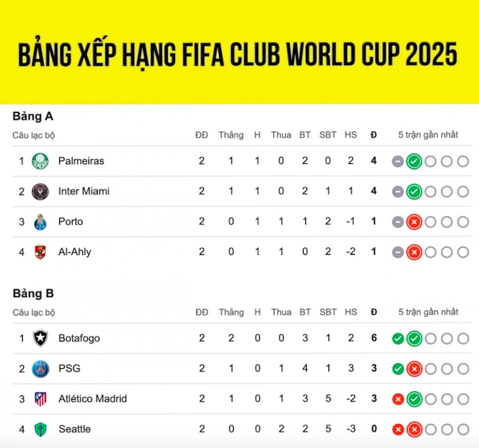The width and height of the screenshot is (479, 448).
Task: Click Porto red loss result icon
Action: [414, 222]
